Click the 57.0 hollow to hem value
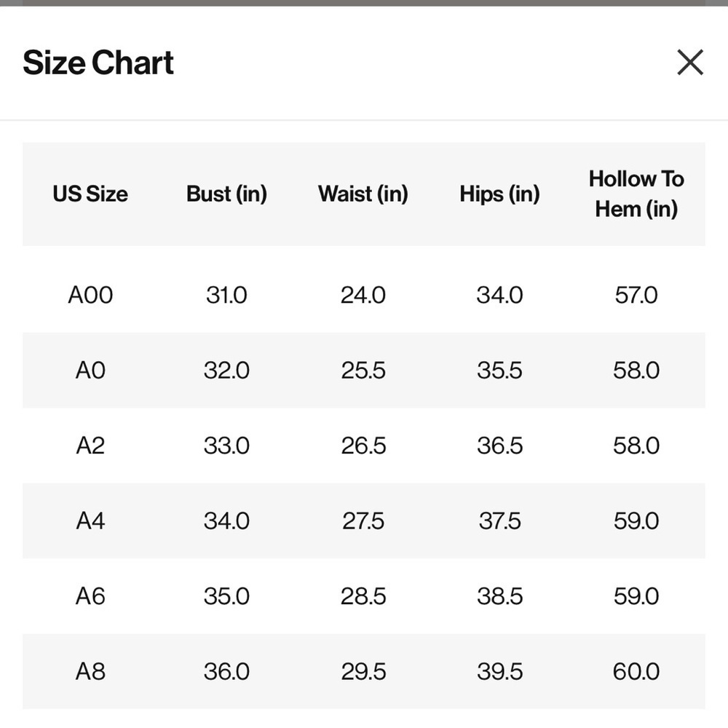 point(636,296)
